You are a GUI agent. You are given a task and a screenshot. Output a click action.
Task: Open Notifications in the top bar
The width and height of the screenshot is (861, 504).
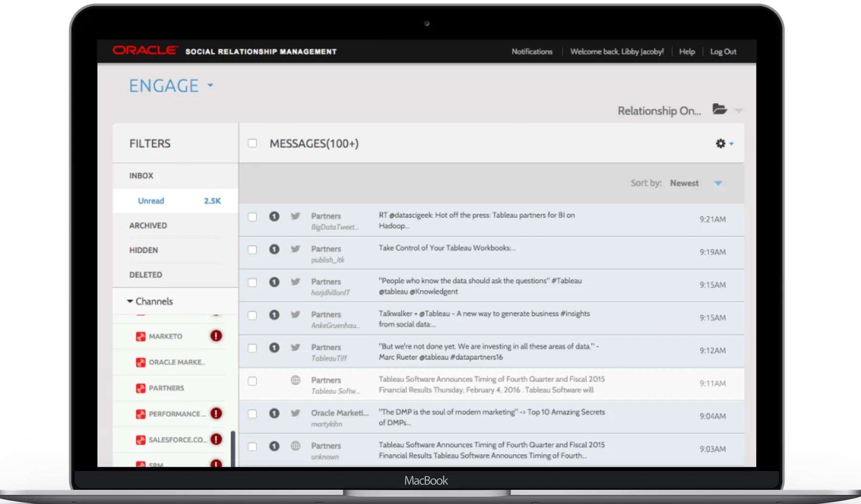pyautogui.click(x=532, y=52)
